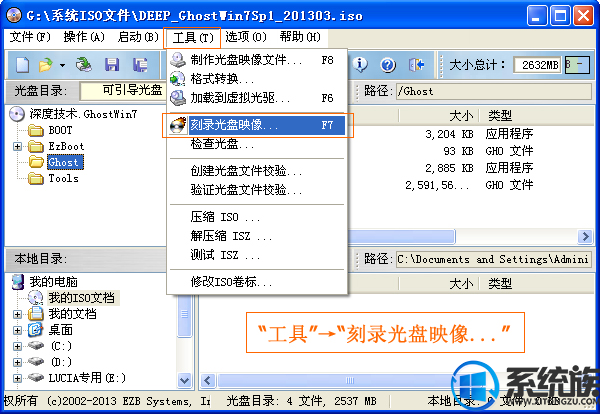600x414 pixels.
Task: Open the dropdown arrow beside Open icon
Action: coord(62,65)
